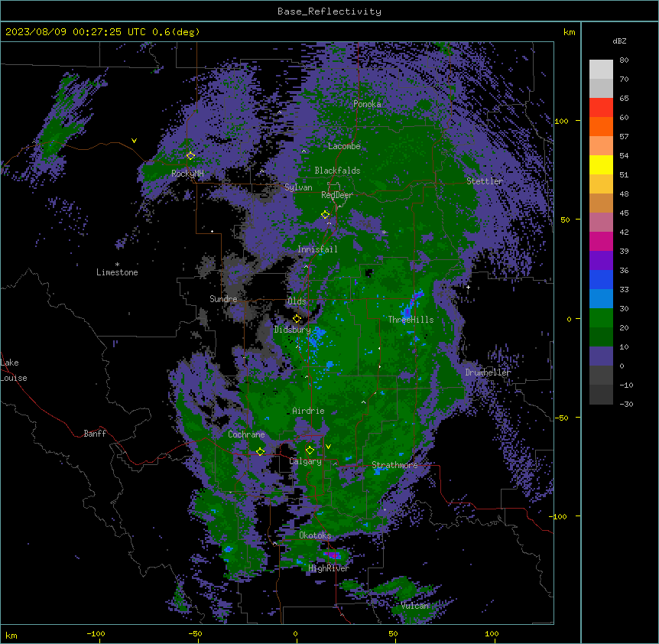Click the -50 tick label on the vertical axis
The width and height of the screenshot is (659, 644).
pos(561,418)
